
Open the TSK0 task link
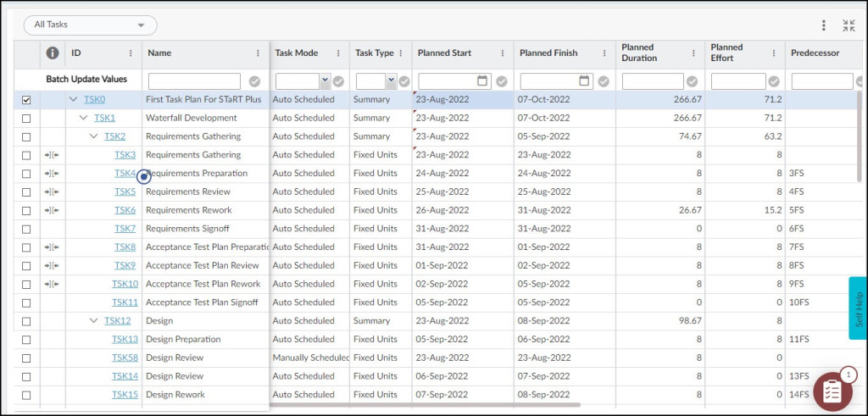(94, 100)
